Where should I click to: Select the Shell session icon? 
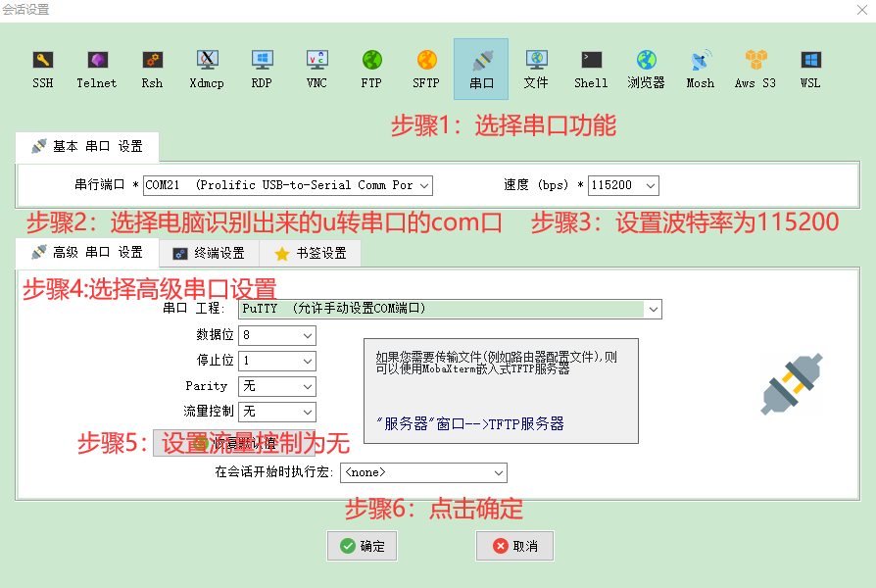(x=591, y=70)
